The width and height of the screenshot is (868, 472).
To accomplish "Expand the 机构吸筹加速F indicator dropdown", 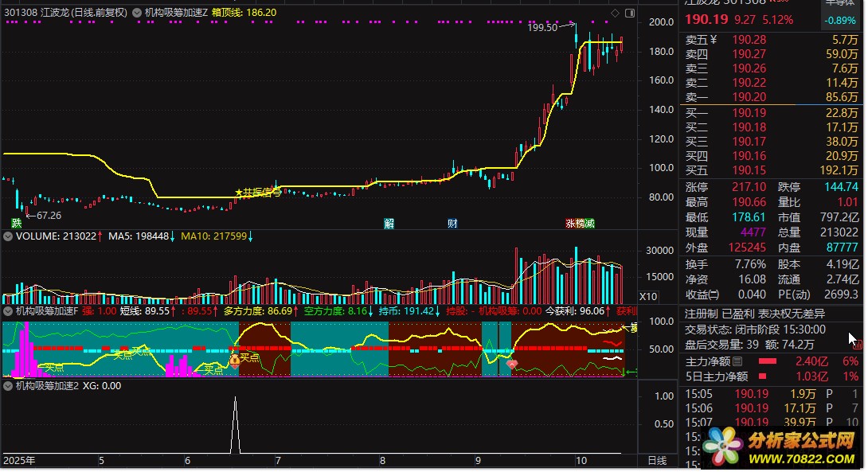I will coord(8,311).
